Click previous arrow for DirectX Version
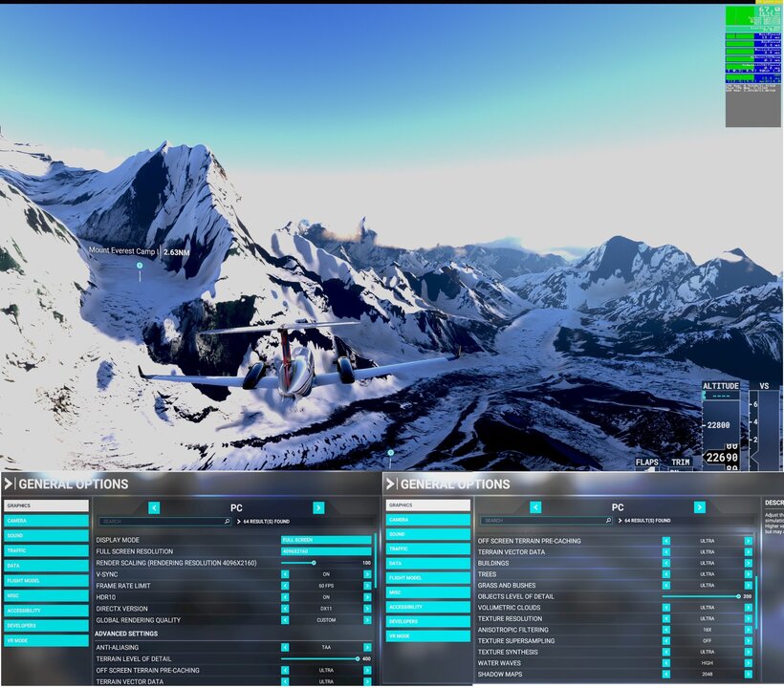784x688 pixels. (285, 609)
